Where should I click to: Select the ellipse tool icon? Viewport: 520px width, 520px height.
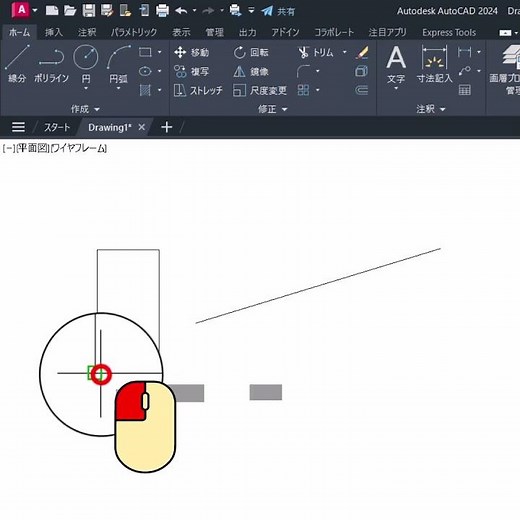[145, 71]
